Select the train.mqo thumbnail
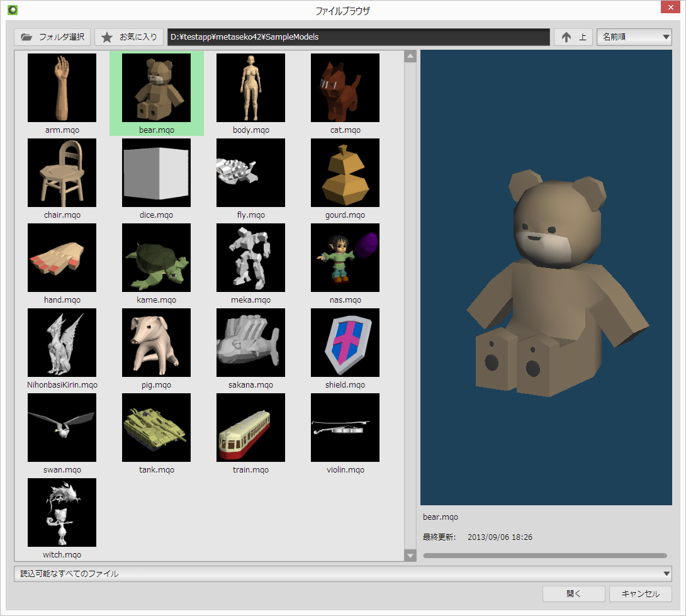This screenshot has width=686, height=616. [250, 427]
